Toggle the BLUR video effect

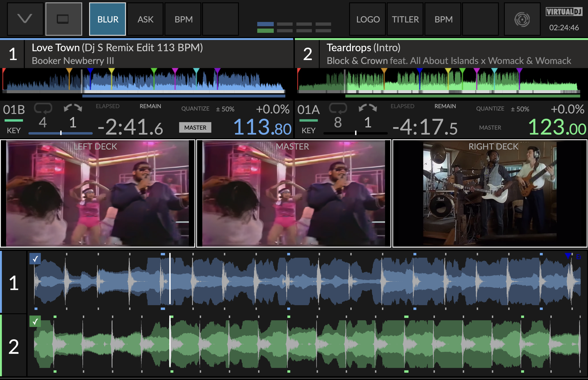pyautogui.click(x=108, y=19)
